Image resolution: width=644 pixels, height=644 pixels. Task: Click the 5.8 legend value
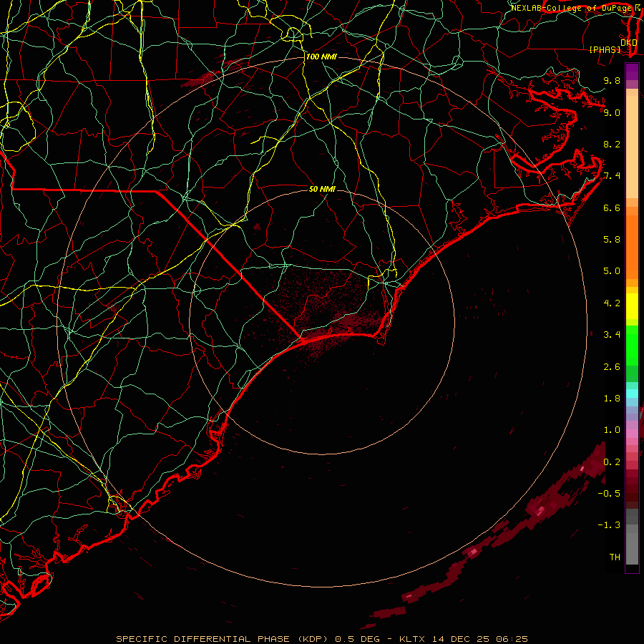[612, 240]
